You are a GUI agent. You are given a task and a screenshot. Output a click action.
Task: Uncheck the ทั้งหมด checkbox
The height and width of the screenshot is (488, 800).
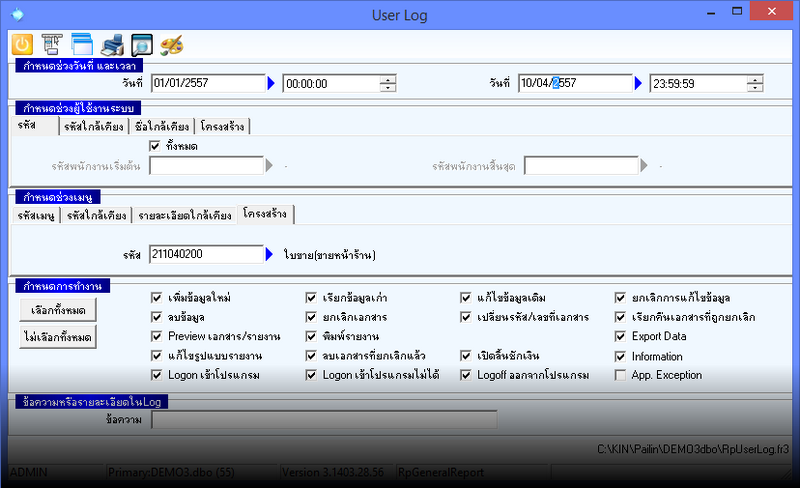(x=155, y=146)
